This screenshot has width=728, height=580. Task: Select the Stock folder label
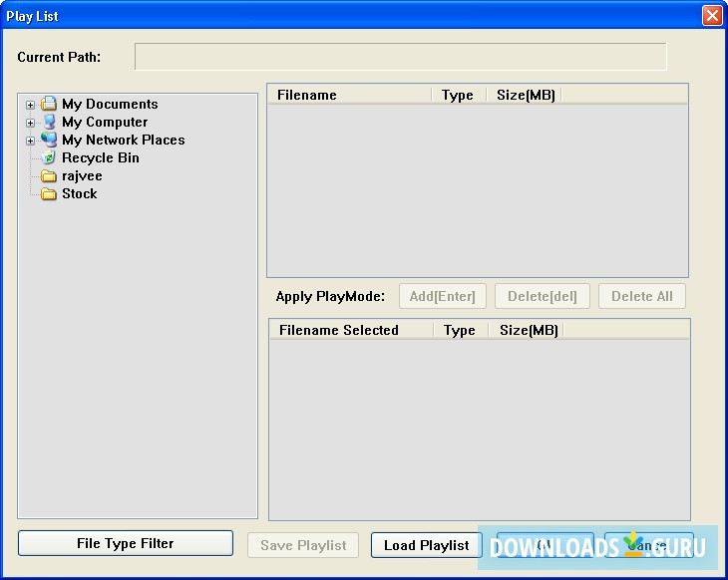pos(80,193)
